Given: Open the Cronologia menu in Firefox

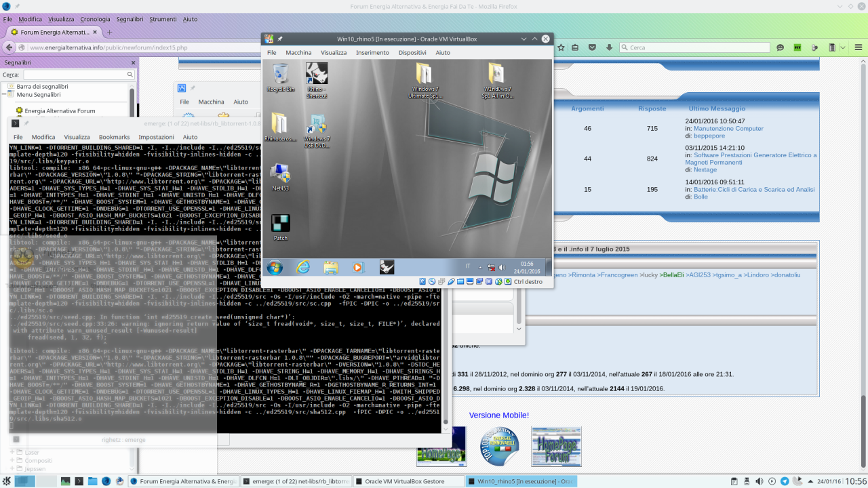Looking at the screenshot, I should (95, 19).
